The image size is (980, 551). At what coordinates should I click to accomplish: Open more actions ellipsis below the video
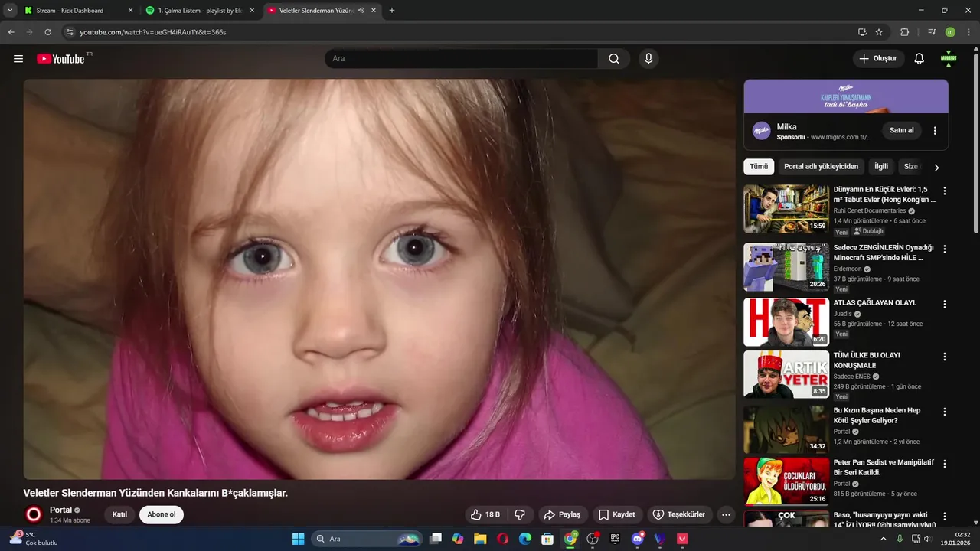point(726,514)
